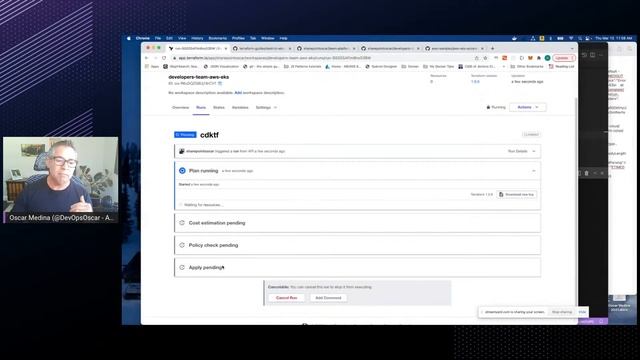Open Spotlight search in the menu bar
The width and height of the screenshot is (640, 360).
click(x=580, y=38)
